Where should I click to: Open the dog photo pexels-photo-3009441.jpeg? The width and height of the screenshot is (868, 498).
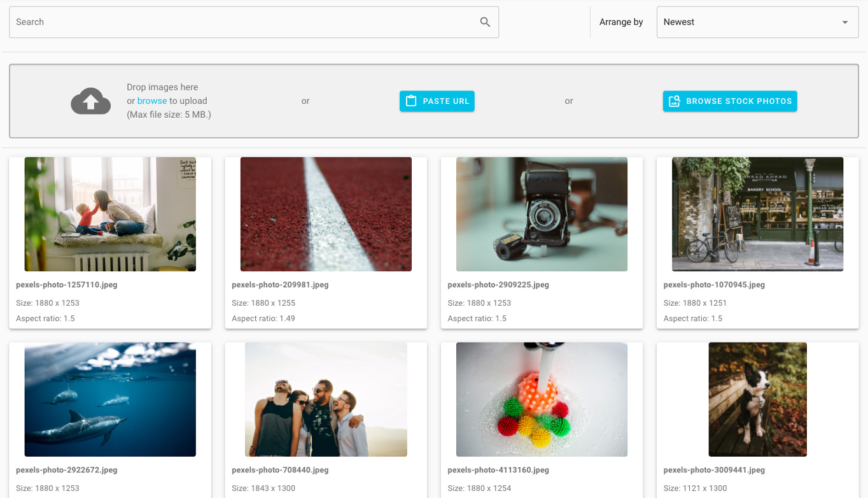pyautogui.click(x=757, y=399)
